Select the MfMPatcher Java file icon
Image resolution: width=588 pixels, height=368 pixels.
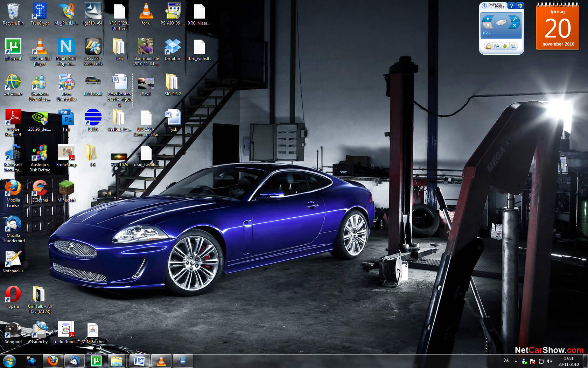pos(93,333)
